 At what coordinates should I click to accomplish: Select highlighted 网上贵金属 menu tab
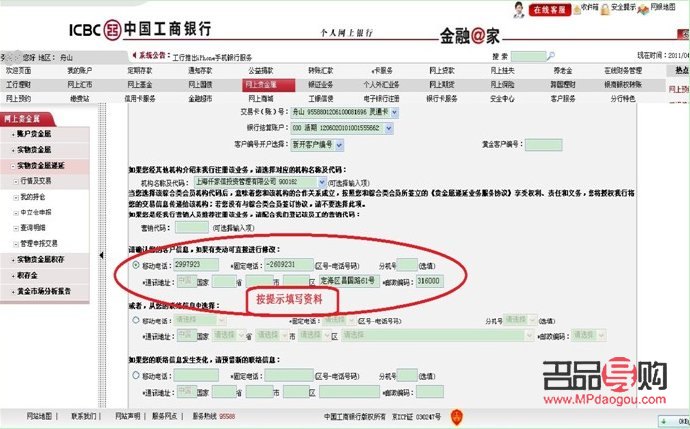(x=268, y=84)
